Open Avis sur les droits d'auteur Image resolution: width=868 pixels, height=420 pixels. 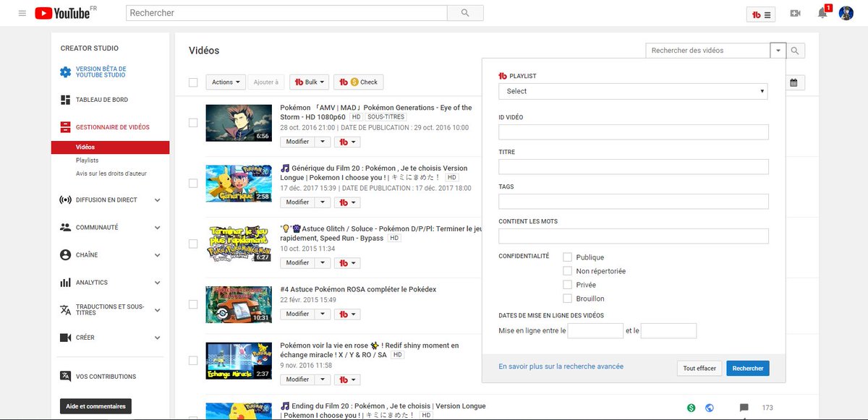coord(111,173)
